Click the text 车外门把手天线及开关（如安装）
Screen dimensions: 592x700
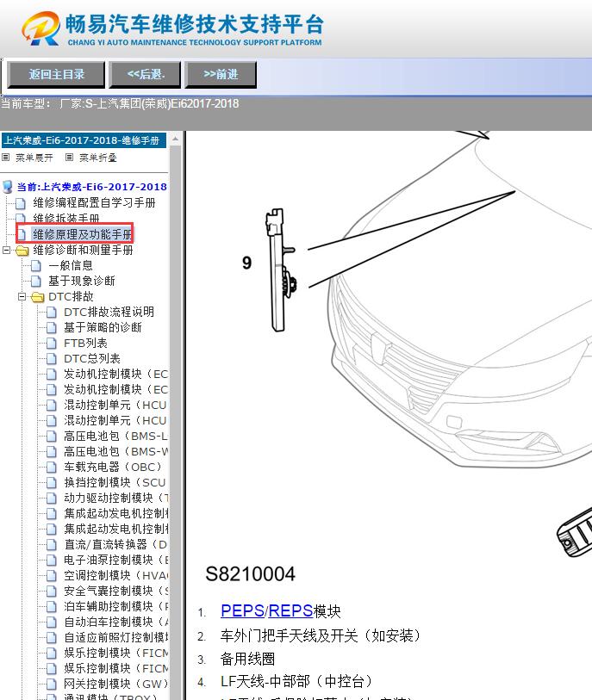point(321,635)
